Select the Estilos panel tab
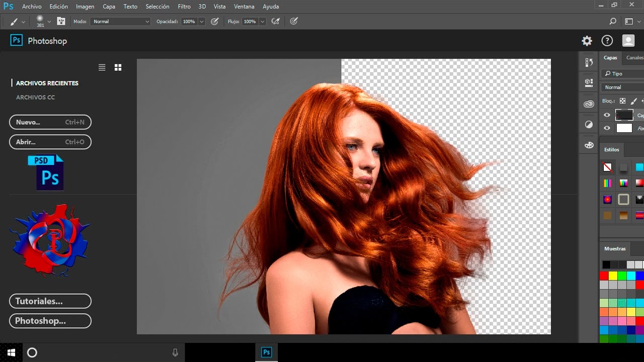This screenshot has height=362, width=644. pos(612,149)
